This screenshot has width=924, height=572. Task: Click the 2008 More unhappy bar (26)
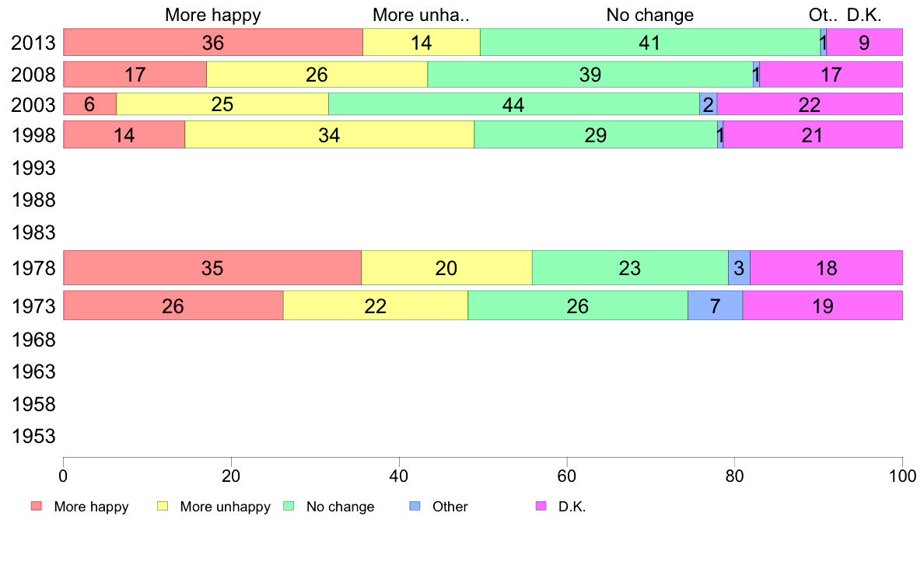click(x=317, y=75)
